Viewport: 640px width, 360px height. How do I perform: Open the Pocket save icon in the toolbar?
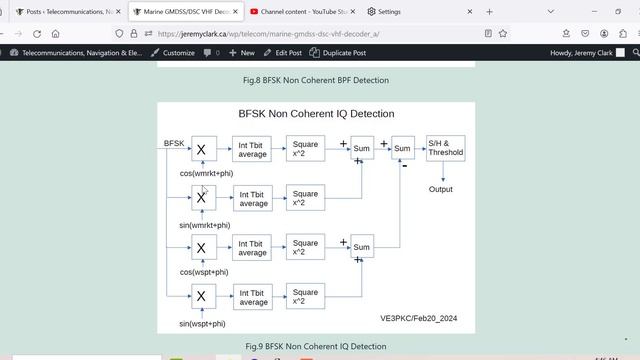click(x=585, y=34)
